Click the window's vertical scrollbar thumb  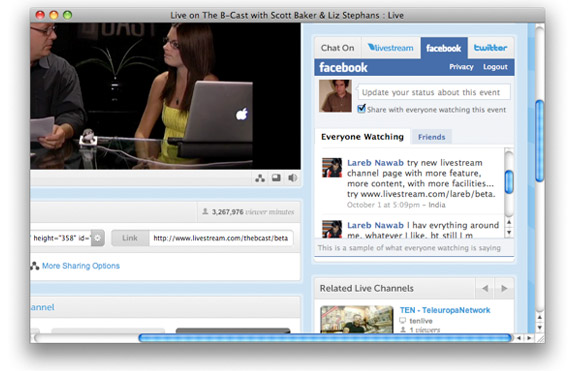(539, 140)
